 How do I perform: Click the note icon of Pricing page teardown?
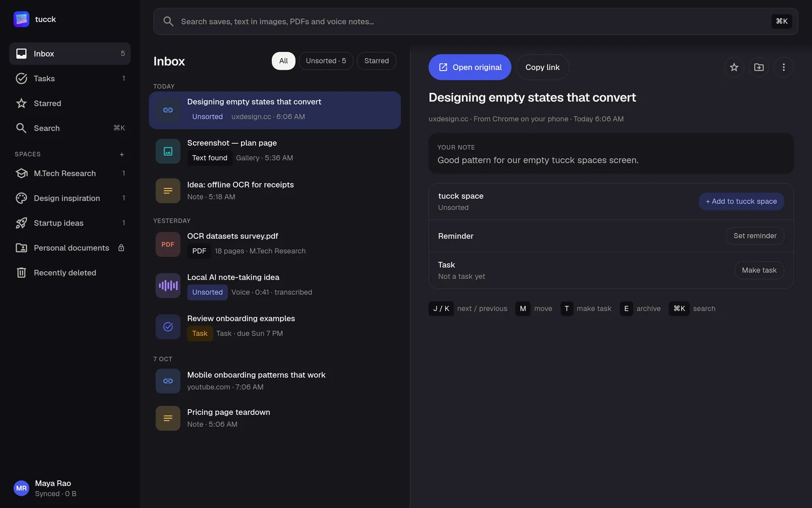click(x=168, y=418)
